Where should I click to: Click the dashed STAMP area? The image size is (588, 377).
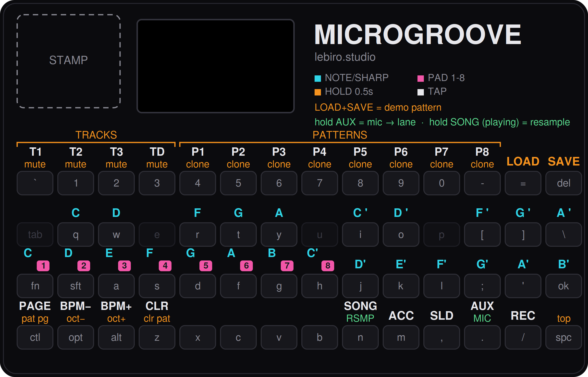pyautogui.click(x=69, y=61)
